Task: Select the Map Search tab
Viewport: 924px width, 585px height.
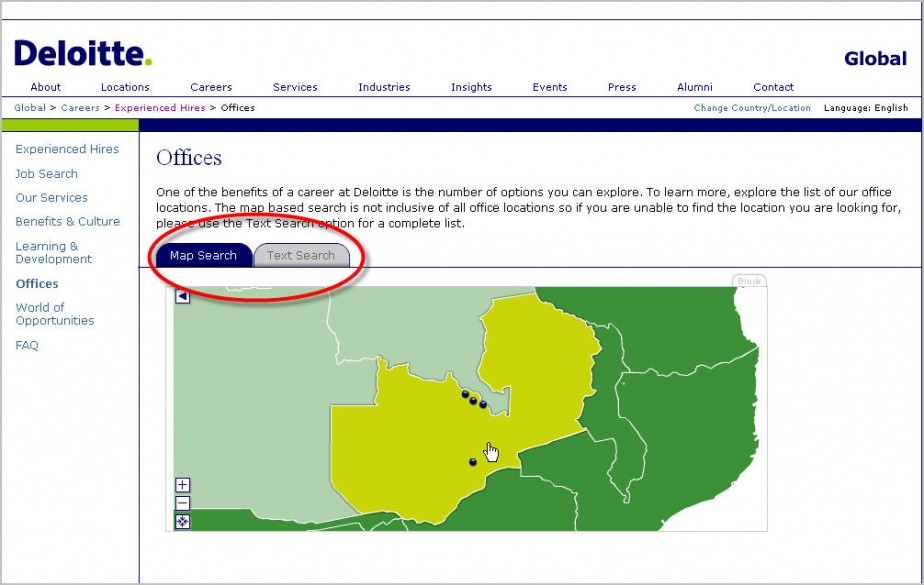Action: click(x=203, y=255)
